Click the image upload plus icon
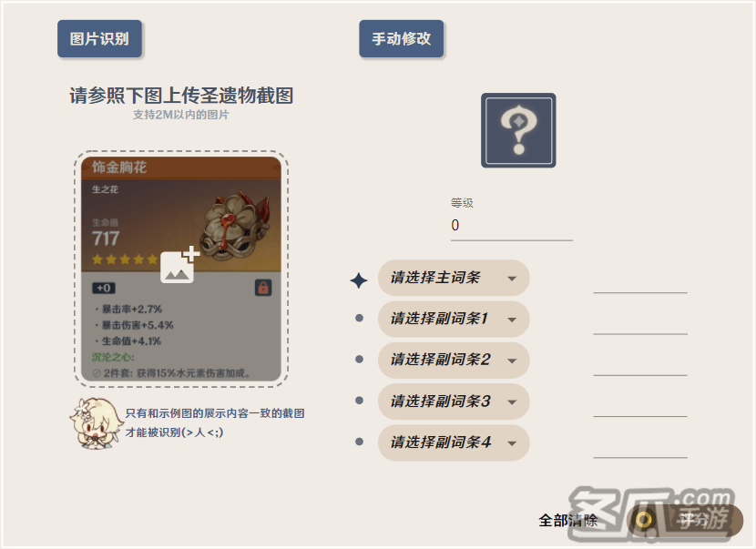 coord(179,265)
